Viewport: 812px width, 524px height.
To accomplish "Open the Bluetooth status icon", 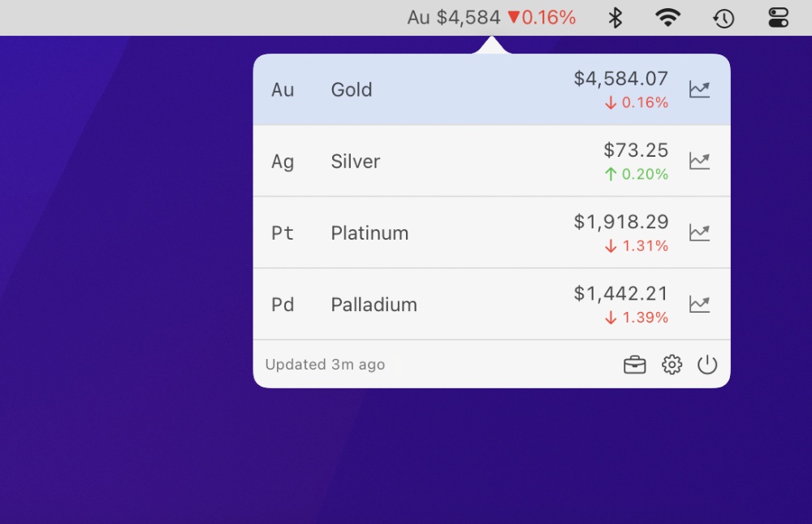I will click(x=615, y=16).
